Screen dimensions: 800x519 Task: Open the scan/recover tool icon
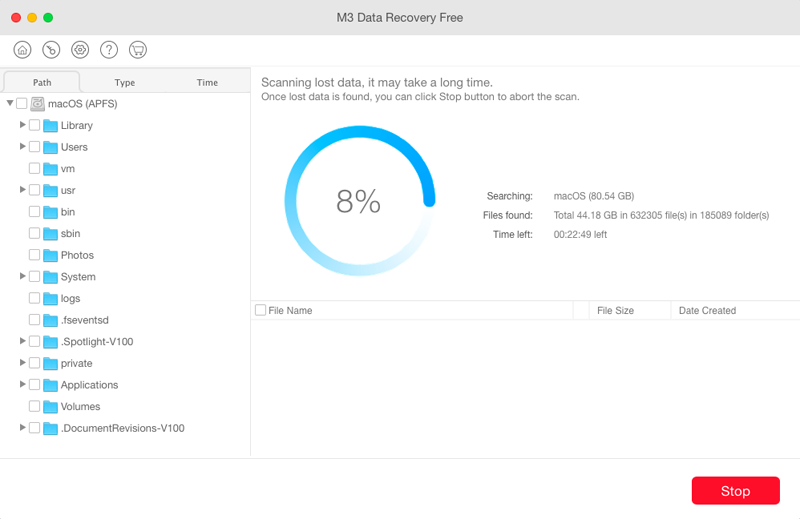(x=51, y=50)
